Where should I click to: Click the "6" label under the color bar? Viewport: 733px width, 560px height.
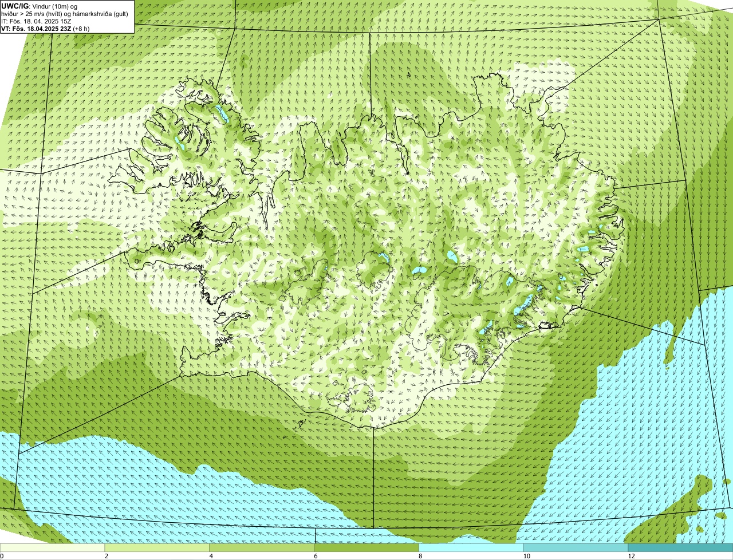coord(316,556)
